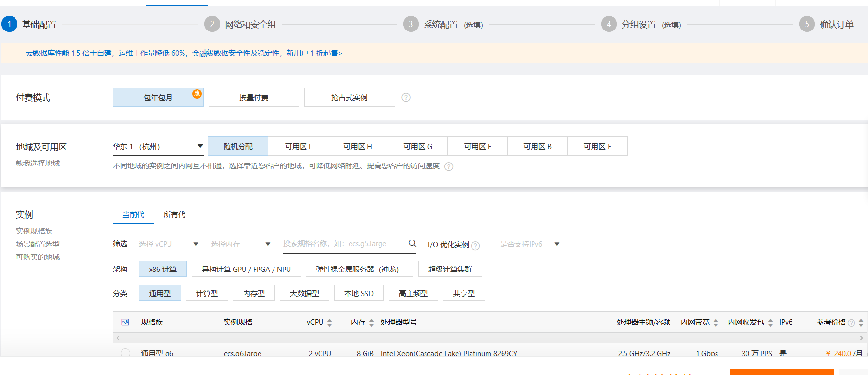Click the I/O 优化实例 help icon
The width and height of the screenshot is (868, 375).
[475, 245]
